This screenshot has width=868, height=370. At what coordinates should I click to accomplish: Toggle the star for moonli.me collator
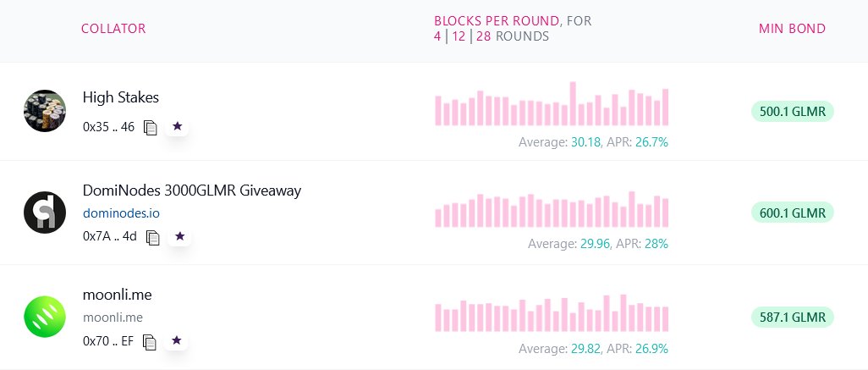[177, 340]
